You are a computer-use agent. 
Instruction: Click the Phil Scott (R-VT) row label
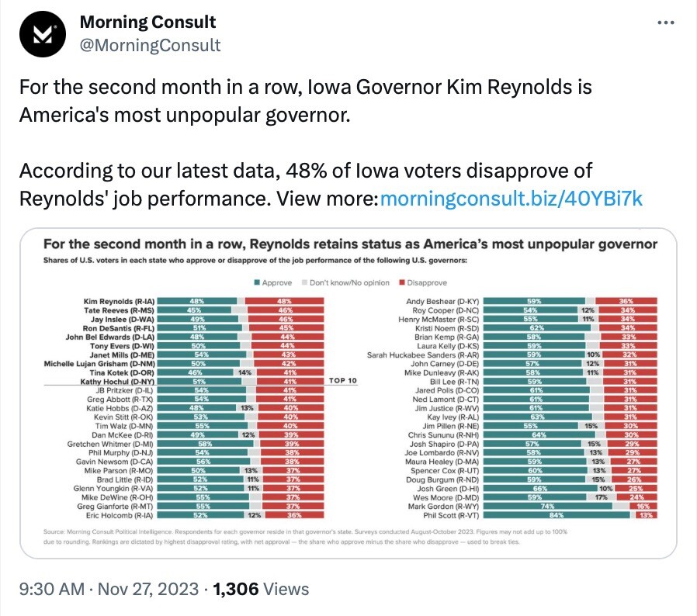451,515
